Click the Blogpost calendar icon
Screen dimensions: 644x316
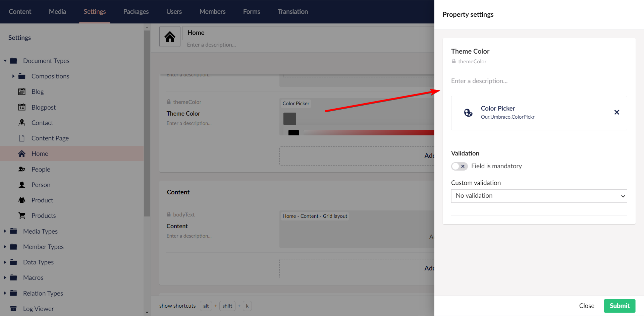click(22, 107)
